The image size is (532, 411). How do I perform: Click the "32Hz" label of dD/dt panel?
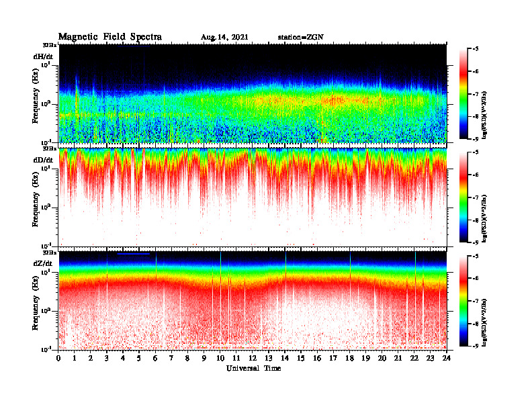pyautogui.click(x=50, y=148)
